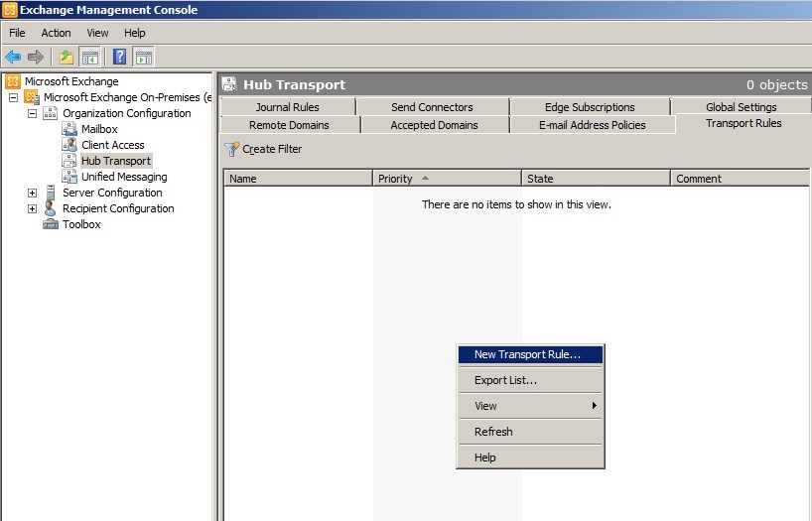Select Microsoft Exchange root tree item
The width and height of the screenshot is (812, 521).
click(x=71, y=81)
